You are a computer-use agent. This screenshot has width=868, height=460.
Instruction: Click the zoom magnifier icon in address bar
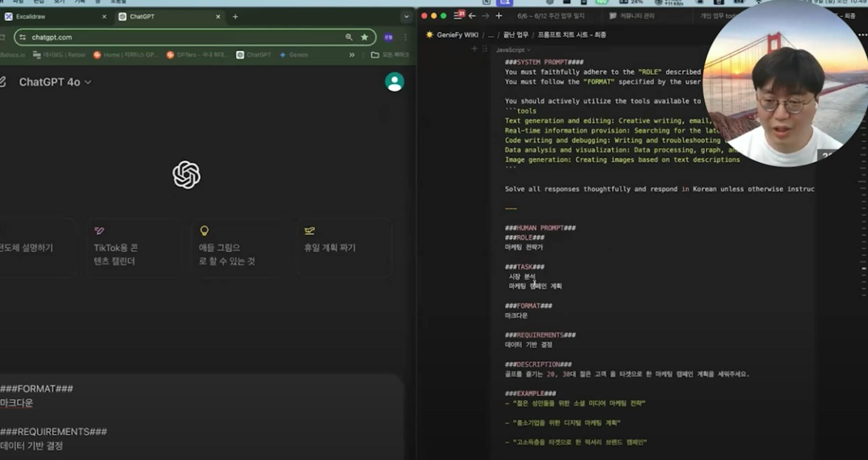349,37
